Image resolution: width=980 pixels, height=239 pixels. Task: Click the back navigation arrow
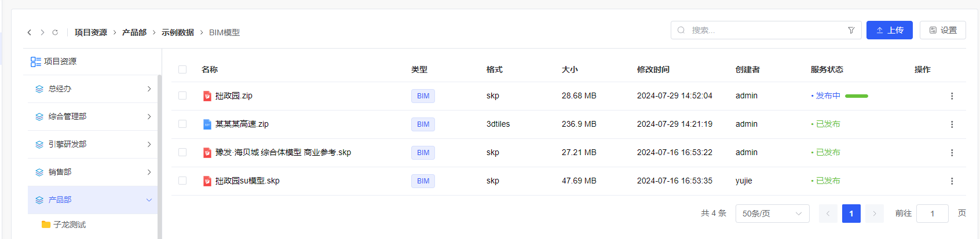(30, 32)
